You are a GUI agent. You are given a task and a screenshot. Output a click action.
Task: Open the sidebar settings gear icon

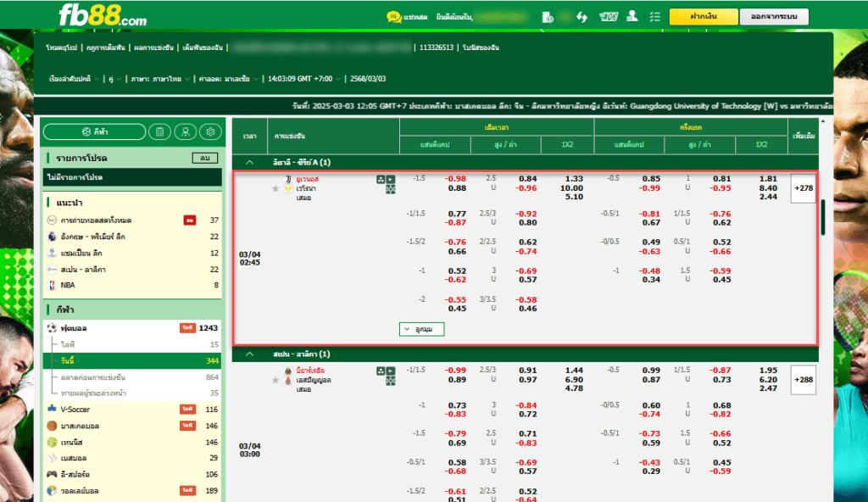[210, 132]
